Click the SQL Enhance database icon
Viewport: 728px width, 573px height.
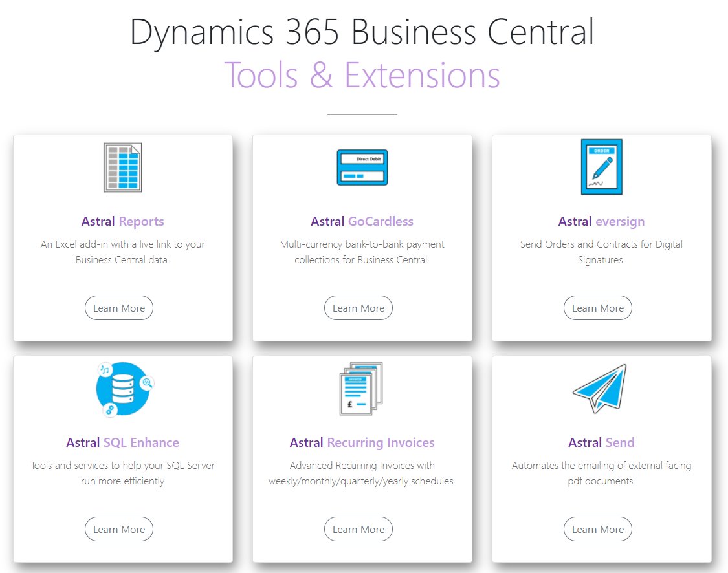click(125, 389)
